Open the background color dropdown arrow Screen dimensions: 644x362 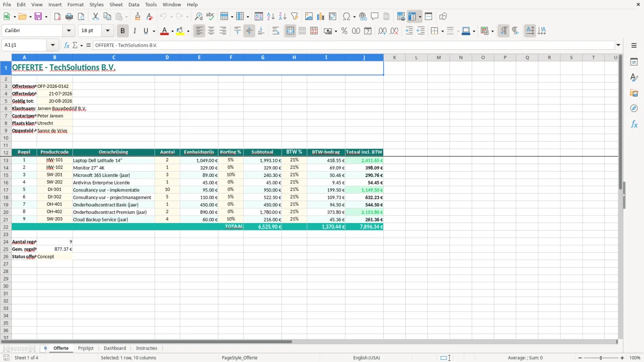click(x=188, y=31)
